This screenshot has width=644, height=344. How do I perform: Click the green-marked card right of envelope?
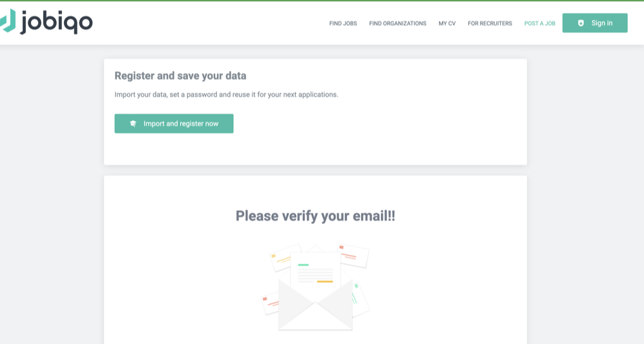tap(360, 296)
